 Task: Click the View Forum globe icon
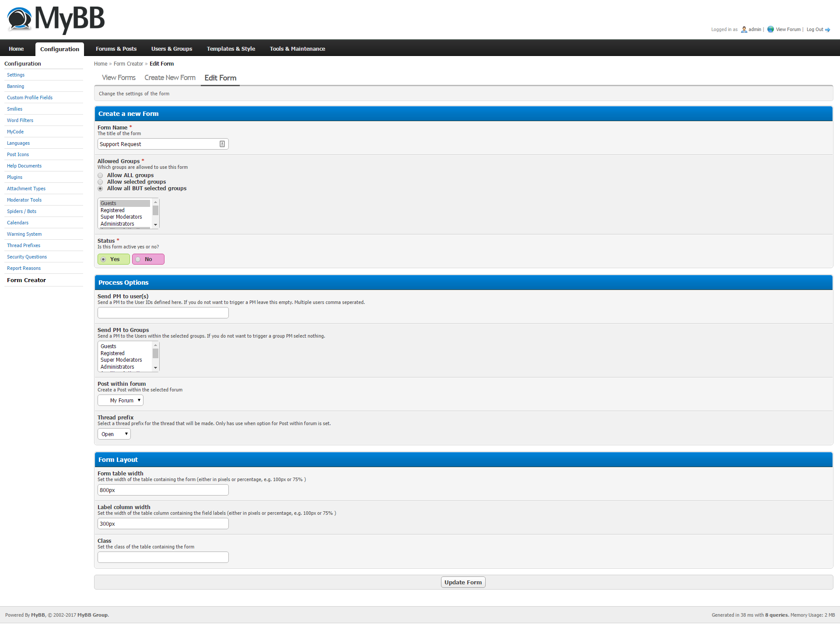pyautogui.click(x=770, y=29)
